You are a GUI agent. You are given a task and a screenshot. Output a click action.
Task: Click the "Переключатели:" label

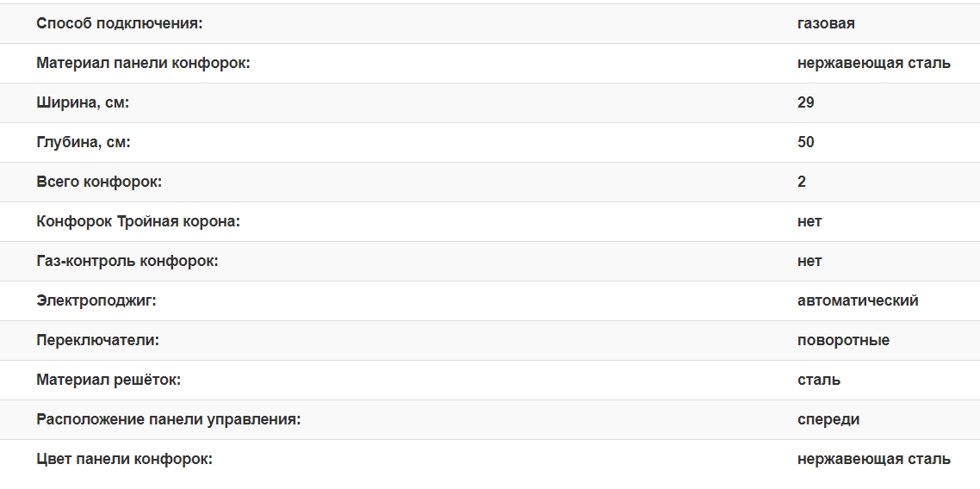pyautogui.click(x=97, y=340)
